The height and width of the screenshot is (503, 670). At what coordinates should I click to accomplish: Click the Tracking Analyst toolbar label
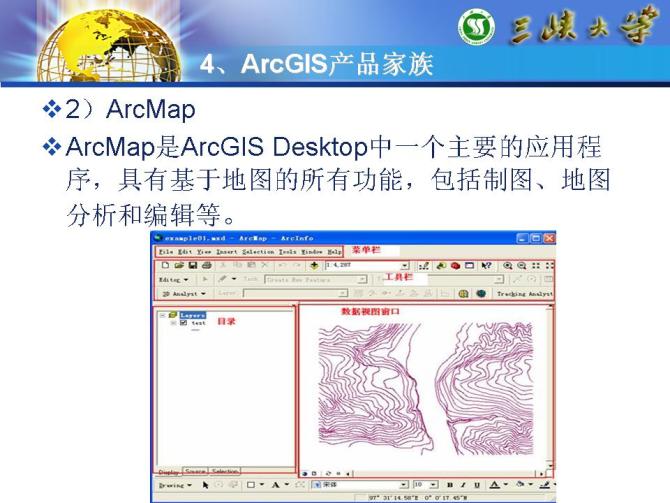[x=525, y=294]
